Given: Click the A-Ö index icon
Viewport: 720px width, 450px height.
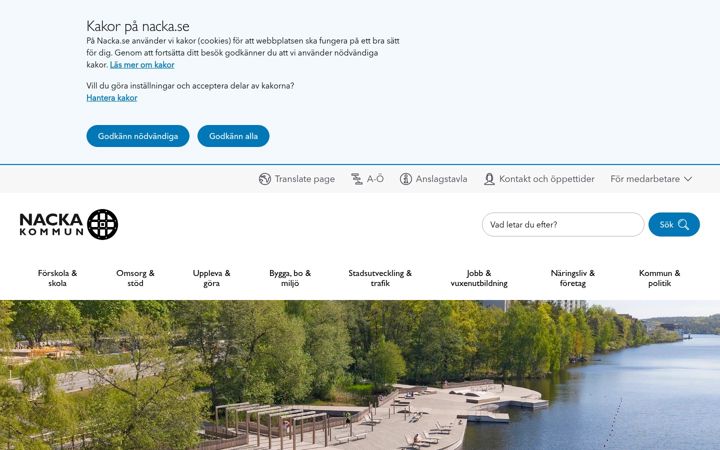Looking at the screenshot, I should click(x=357, y=179).
